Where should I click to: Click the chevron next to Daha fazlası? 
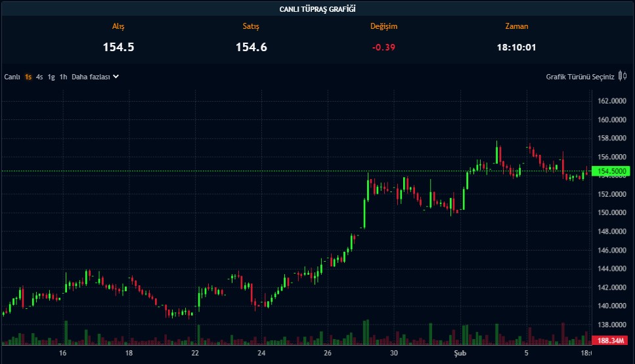pos(116,77)
